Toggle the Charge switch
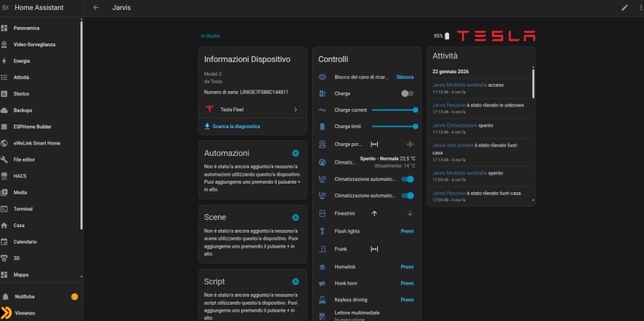Image resolution: width=644 pixels, height=321 pixels. pos(408,93)
